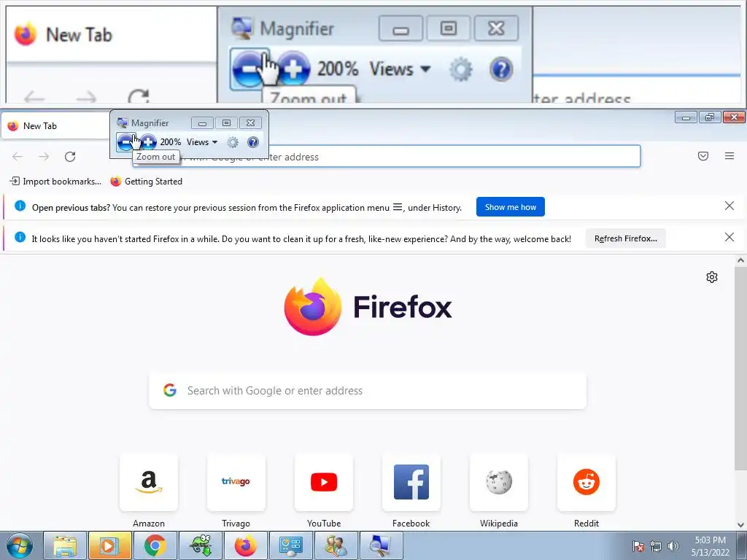Viewport: 747px width, 560px height.
Task: Open Import bookmarks… bookmark item
Action: (x=55, y=182)
